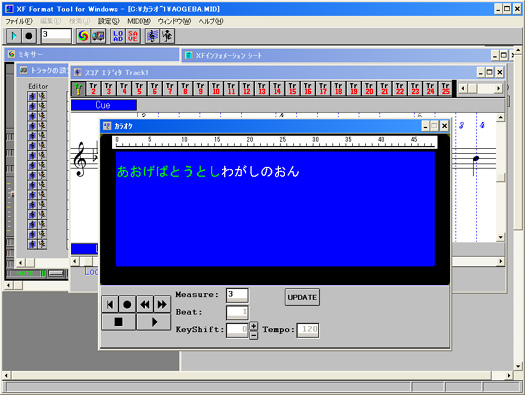Click the record circle icon in main toolbar
The height and width of the screenshot is (395, 525).
29,36
